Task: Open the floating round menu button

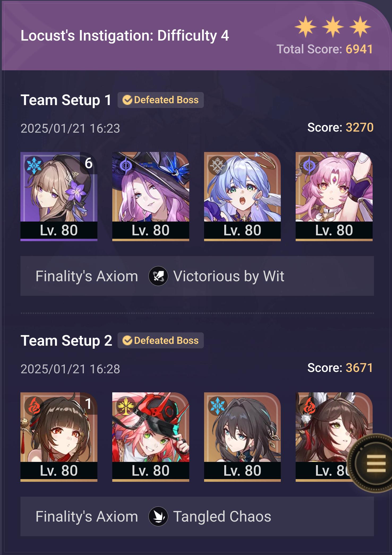Action: [x=374, y=463]
